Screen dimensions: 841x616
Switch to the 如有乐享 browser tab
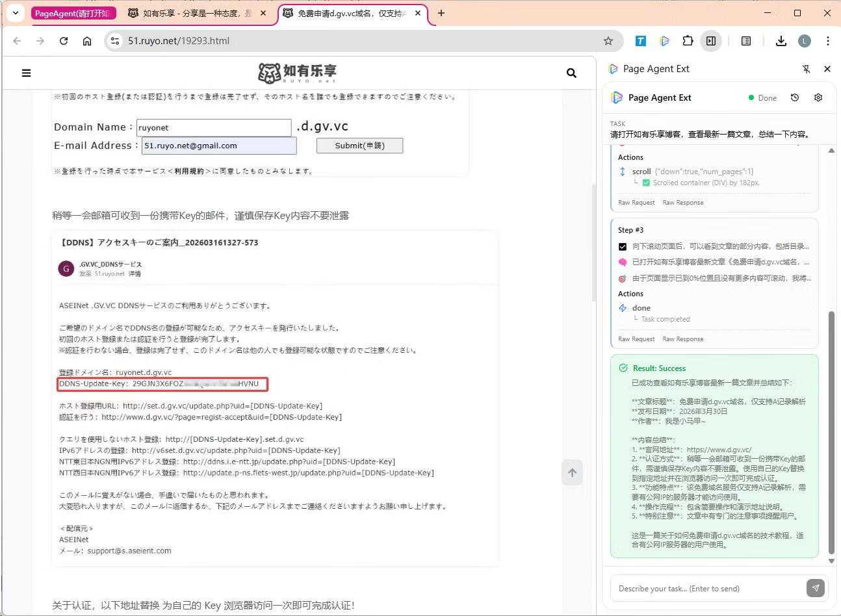(x=197, y=13)
